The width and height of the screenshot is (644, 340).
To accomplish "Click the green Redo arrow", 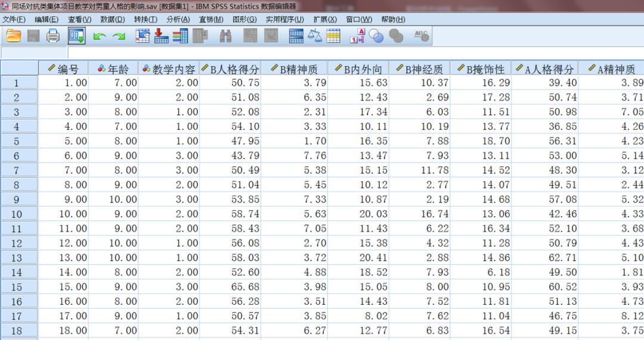I will 119,37.
